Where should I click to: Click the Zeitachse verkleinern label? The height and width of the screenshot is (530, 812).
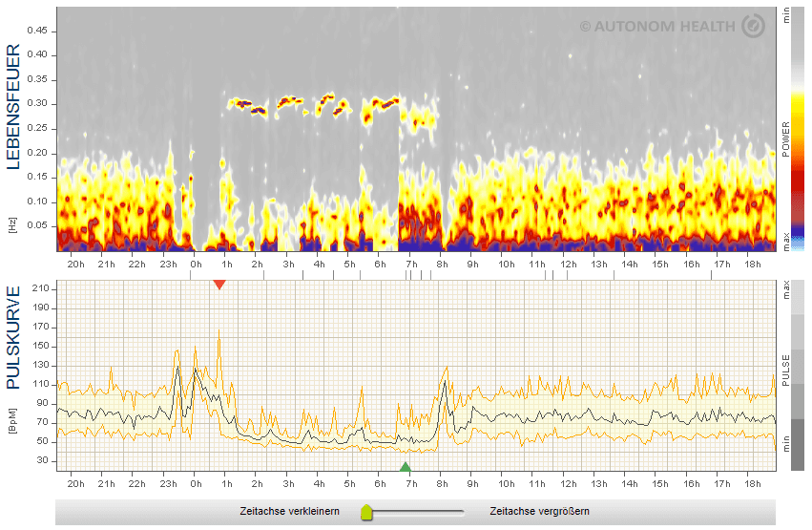tap(290, 512)
